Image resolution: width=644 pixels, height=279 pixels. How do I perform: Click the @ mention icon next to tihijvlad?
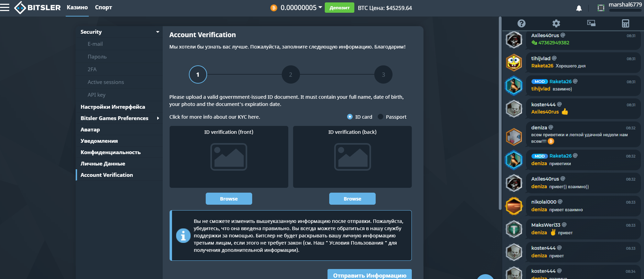[x=554, y=58]
